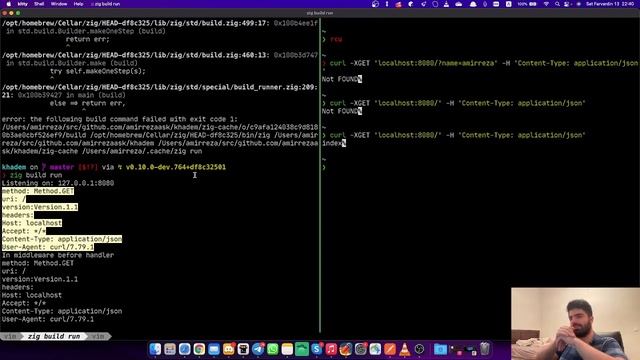
Task: Open the Downloads folder in dock
Action: pyautogui.click(x=440, y=349)
